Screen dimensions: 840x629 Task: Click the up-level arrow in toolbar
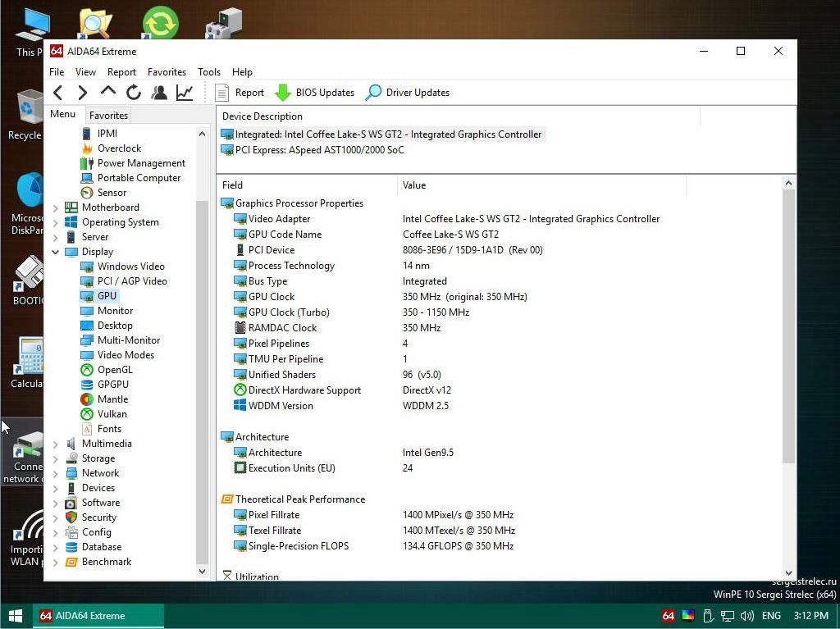tap(108, 92)
